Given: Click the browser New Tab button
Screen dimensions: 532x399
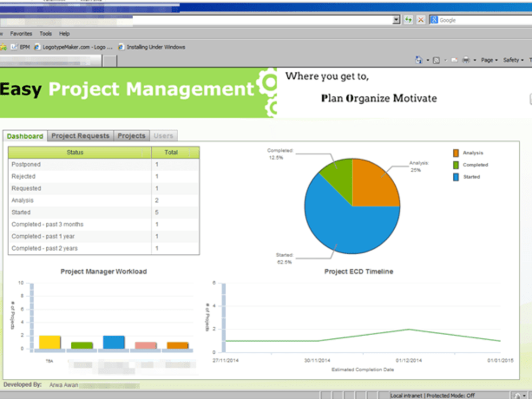Looking at the screenshot, I should pyautogui.click(x=110, y=61).
